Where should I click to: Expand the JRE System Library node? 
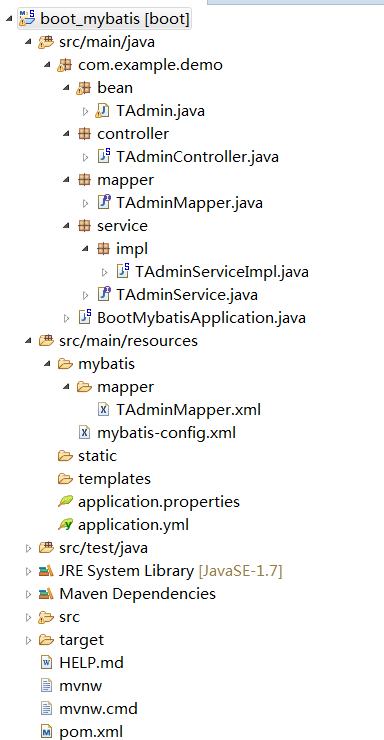[29, 572]
